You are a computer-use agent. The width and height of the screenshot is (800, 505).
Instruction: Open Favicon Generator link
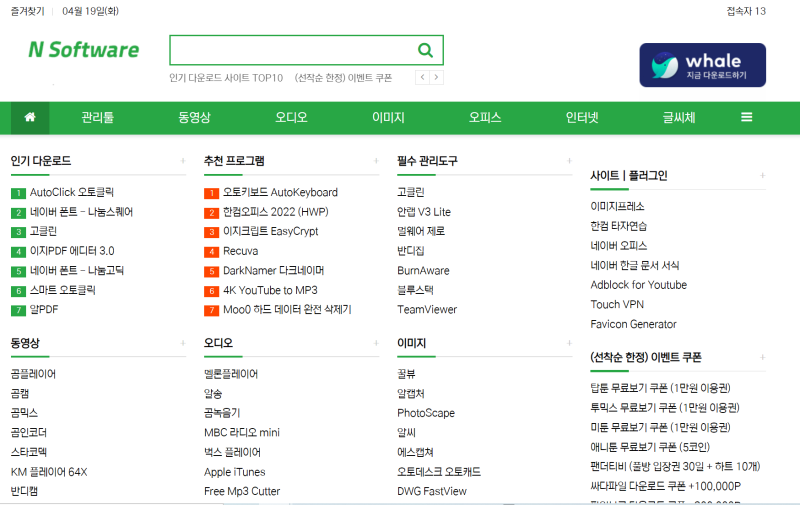tap(634, 324)
